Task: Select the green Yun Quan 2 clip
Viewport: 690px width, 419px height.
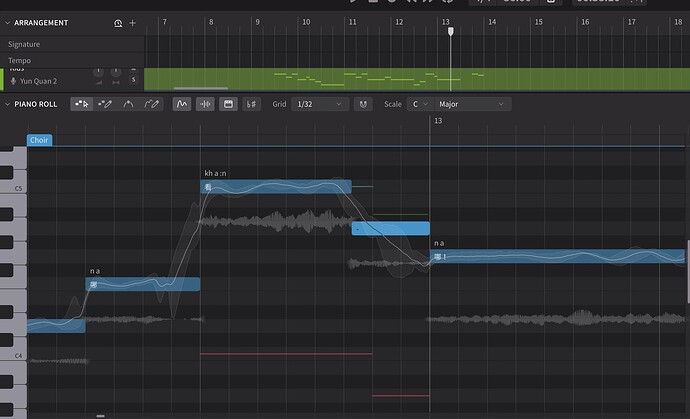Action: click(417, 80)
